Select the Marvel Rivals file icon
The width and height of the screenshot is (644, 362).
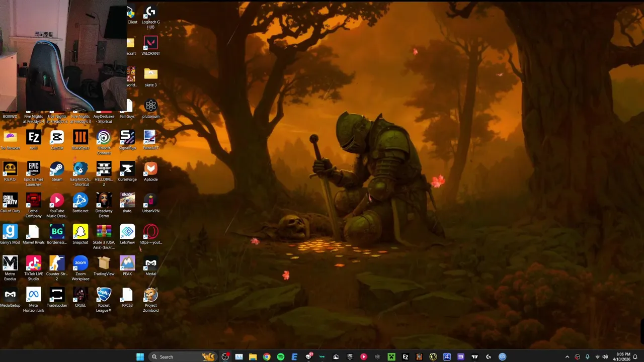33,234
